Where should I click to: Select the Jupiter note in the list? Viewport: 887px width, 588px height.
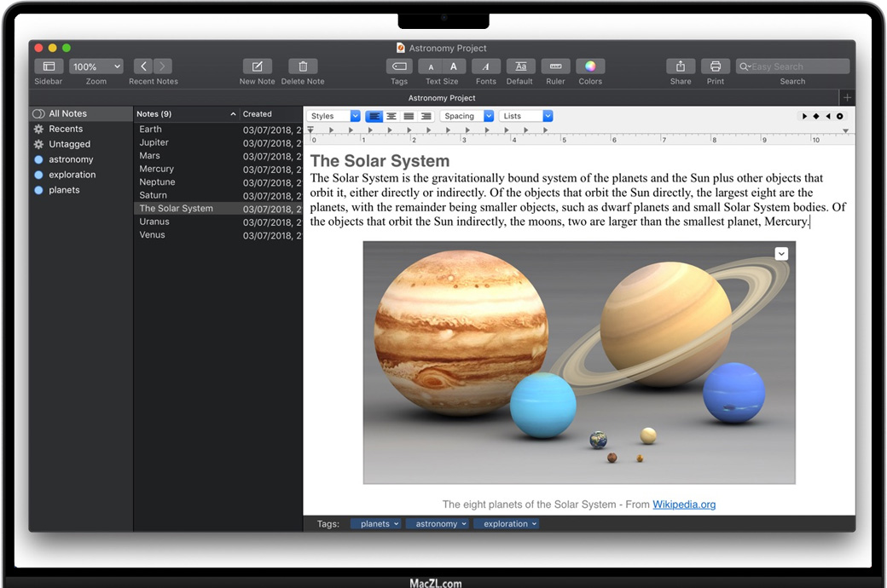pyautogui.click(x=154, y=142)
